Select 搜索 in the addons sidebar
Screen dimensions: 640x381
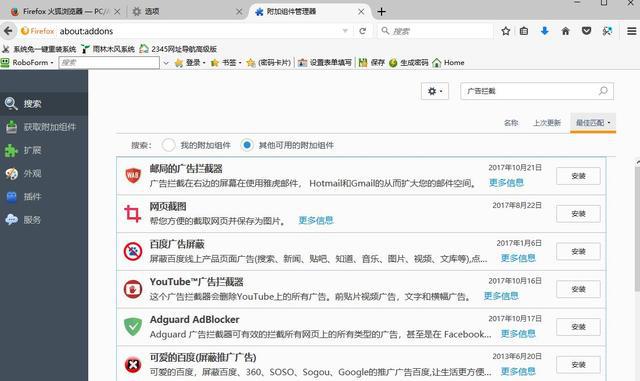click(x=44, y=104)
